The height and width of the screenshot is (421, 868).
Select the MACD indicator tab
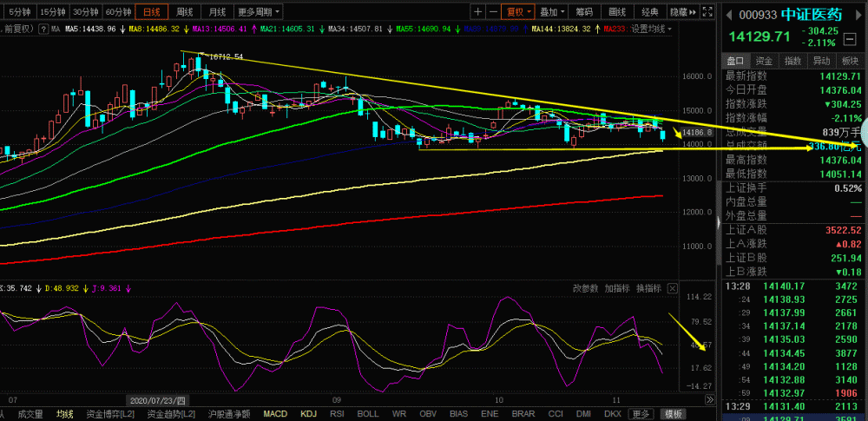pyautogui.click(x=275, y=414)
